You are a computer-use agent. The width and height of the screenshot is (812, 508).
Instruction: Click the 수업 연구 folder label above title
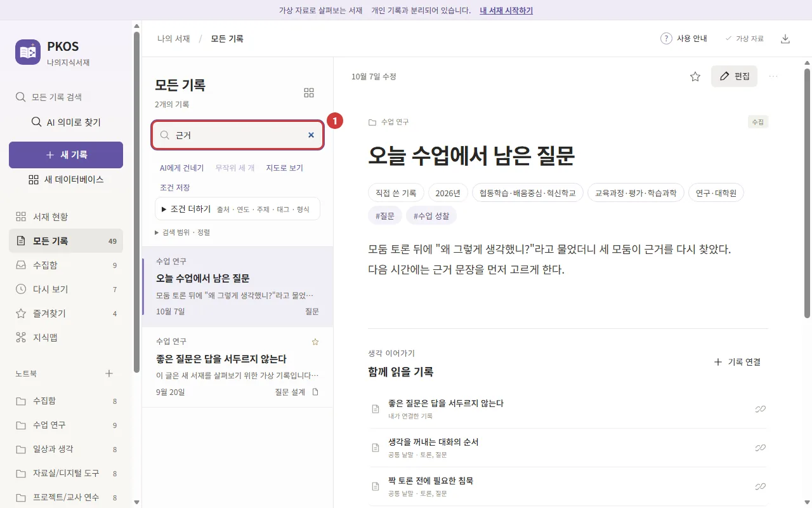click(x=389, y=122)
